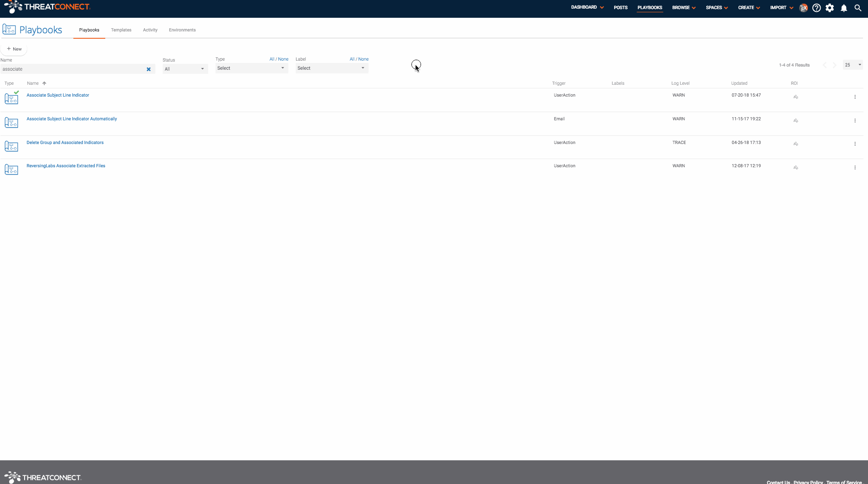Click the 07-20-18 15:47 updated date
Viewport: 868px width, 484px height.
tap(746, 95)
